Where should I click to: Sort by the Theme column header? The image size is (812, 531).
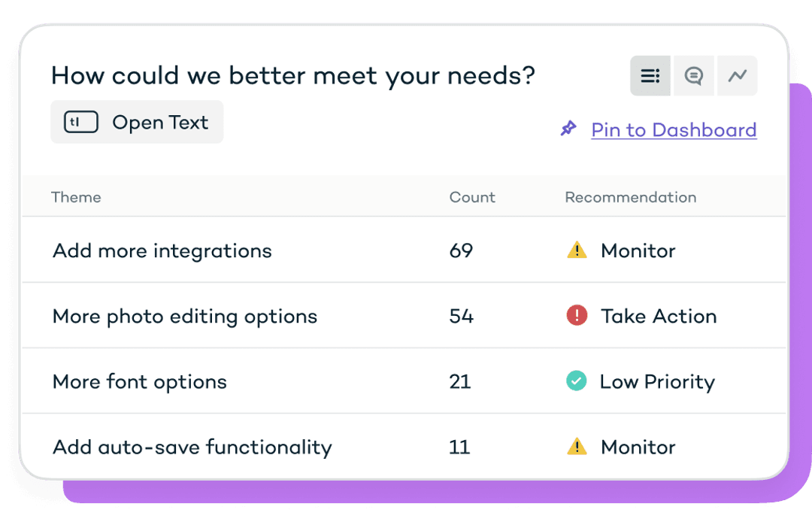(x=76, y=197)
